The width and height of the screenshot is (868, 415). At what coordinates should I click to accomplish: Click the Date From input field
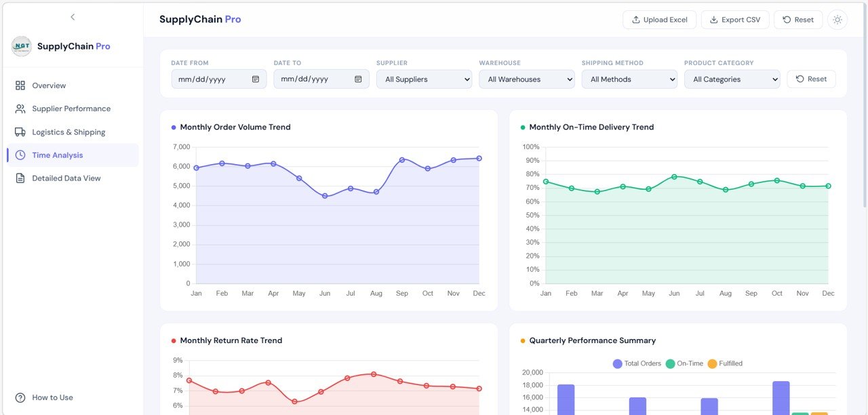pyautogui.click(x=210, y=79)
